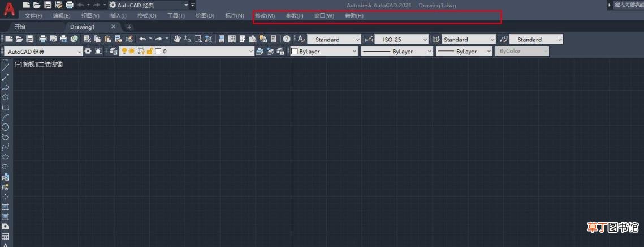Screen dimensions: 644x247
Task: Select the Polyline draw tool
Action: (x=5, y=87)
